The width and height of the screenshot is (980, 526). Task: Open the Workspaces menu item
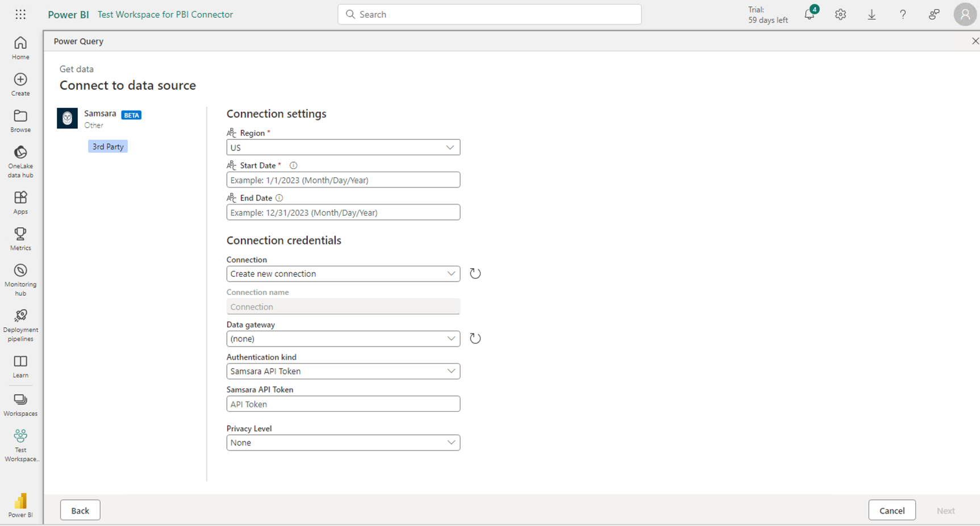pyautogui.click(x=20, y=404)
